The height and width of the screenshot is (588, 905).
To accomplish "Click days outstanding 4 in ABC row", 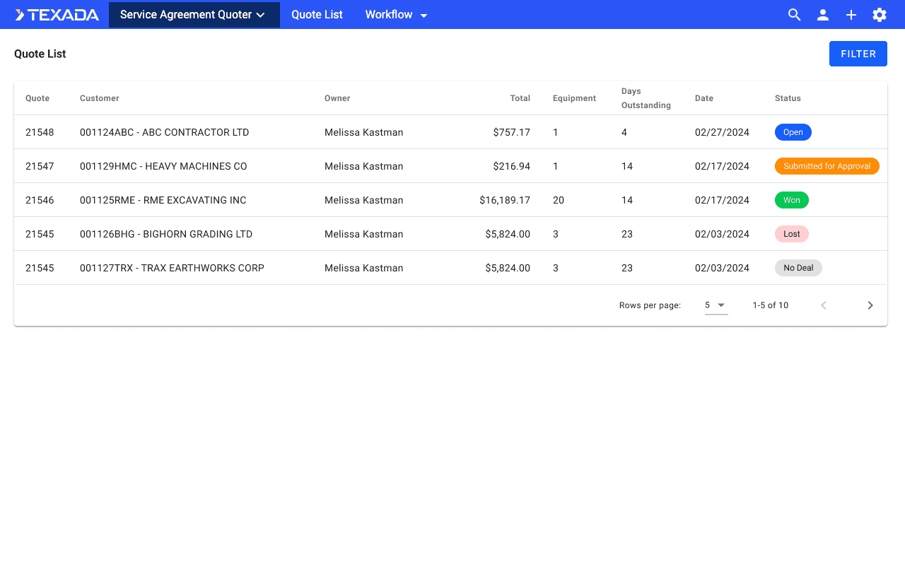I will tap(624, 132).
